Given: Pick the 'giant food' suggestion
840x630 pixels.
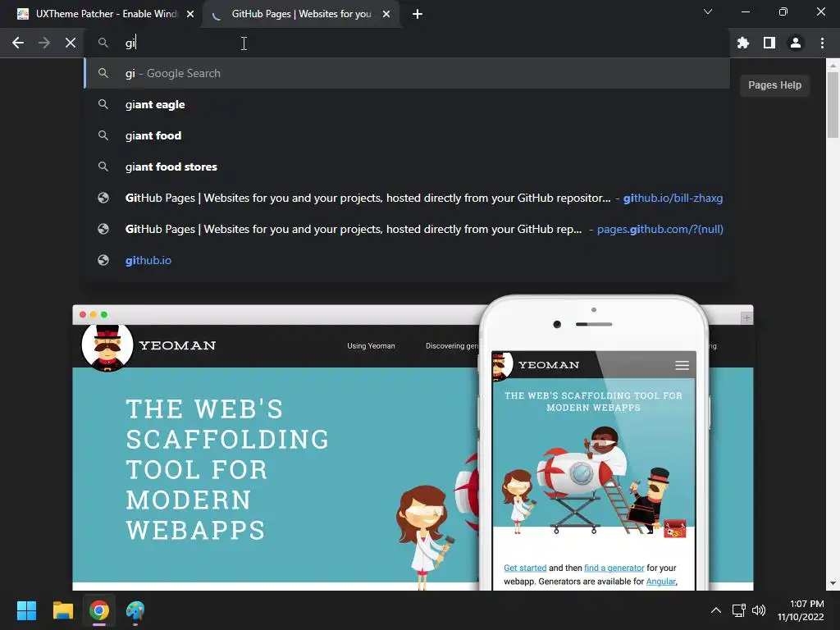Looking at the screenshot, I should click(407, 135).
